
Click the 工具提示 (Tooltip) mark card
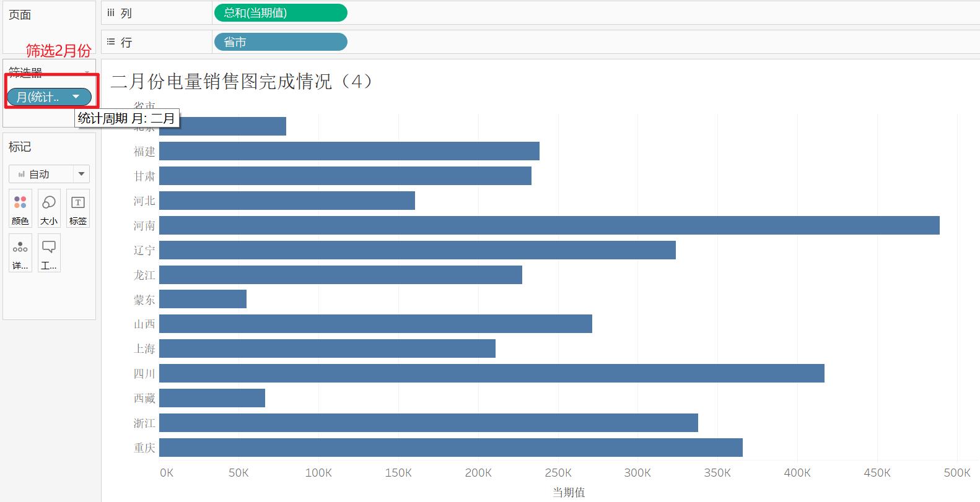pyautogui.click(x=49, y=253)
